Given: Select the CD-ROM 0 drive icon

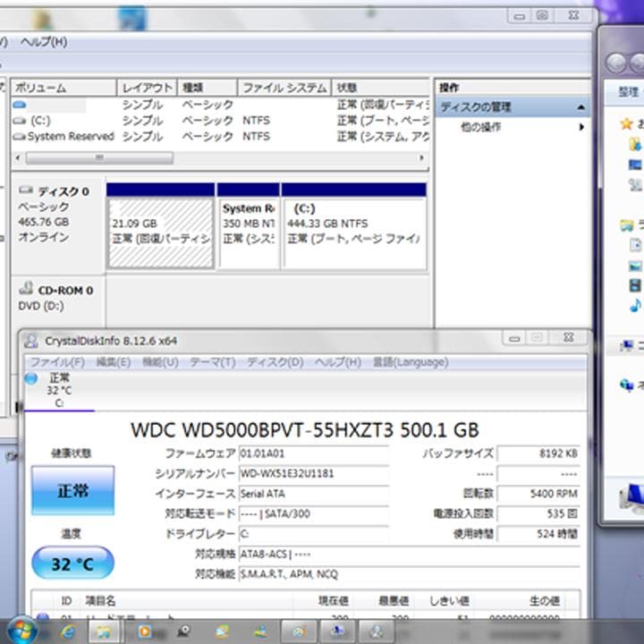Looking at the screenshot, I should point(26,288).
